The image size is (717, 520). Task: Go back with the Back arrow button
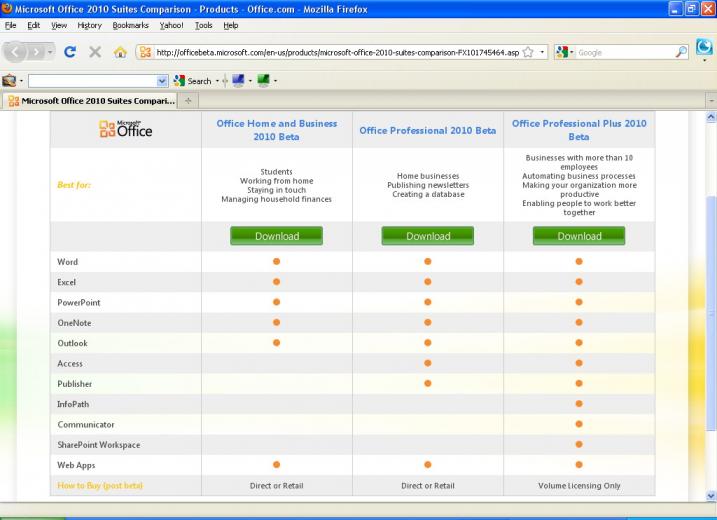pyautogui.click(x=15, y=52)
